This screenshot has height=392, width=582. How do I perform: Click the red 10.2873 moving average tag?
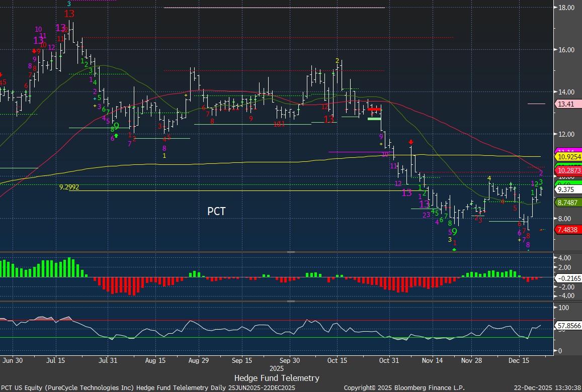[x=568, y=171]
